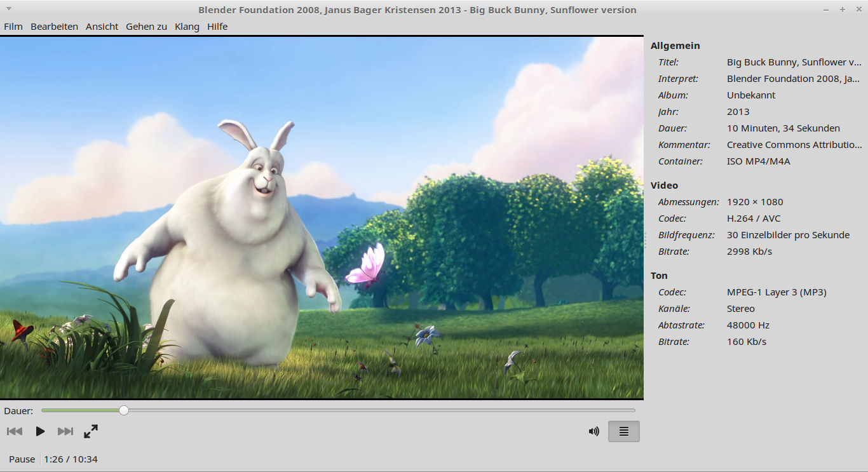Select the audio codec MPEG-1 Layer 3 (MP3)
This screenshot has width=868, height=472.
[x=776, y=292]
